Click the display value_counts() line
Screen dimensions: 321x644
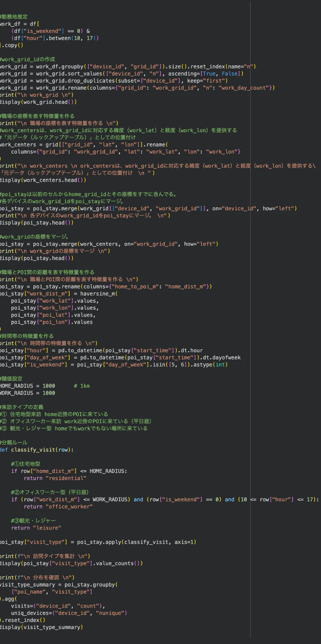(x=71, y=563)
